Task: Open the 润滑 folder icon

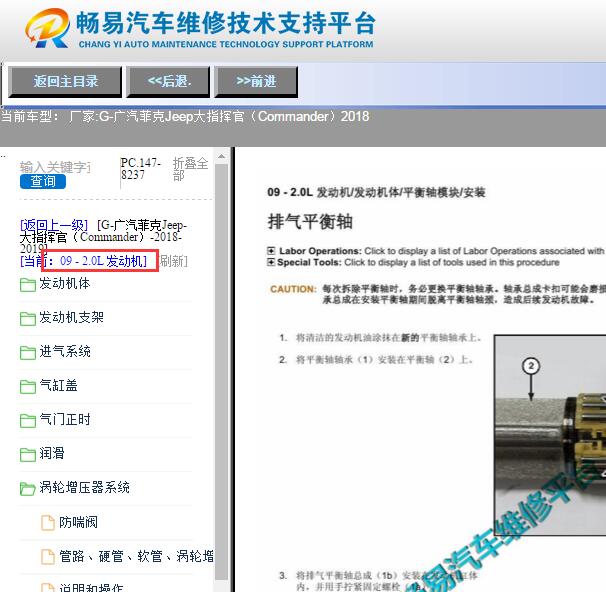Action: (x=28, y=454)
